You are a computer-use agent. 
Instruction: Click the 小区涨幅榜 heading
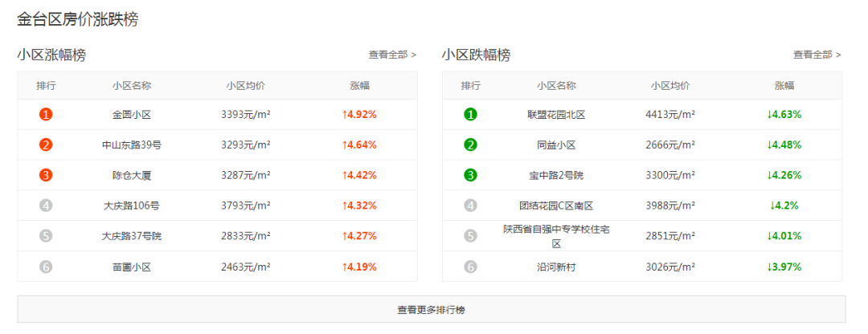click(51, 55)
